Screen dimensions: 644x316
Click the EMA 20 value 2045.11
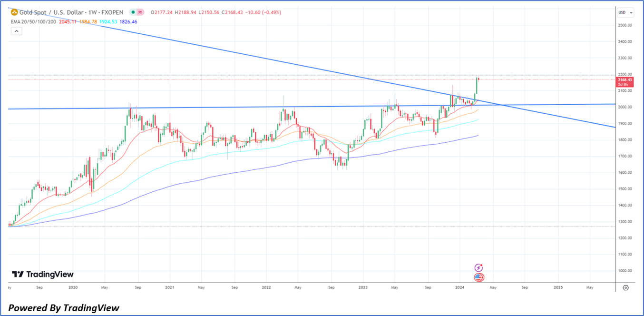coord(68,22)
